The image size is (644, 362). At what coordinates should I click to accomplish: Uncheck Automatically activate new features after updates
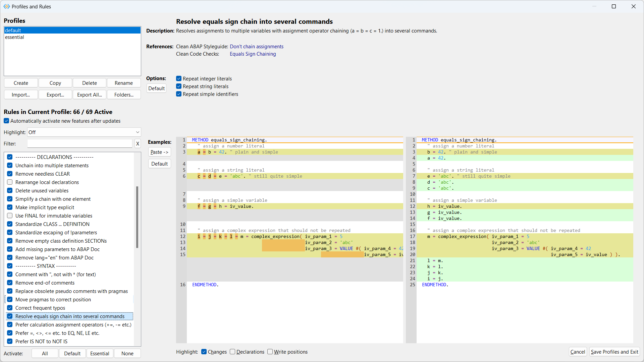[x=6, y=121]
